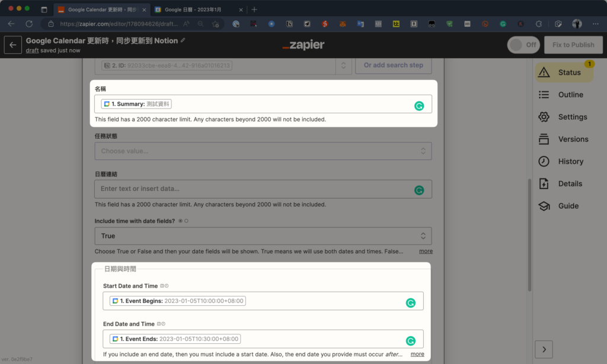Open the browser extensions puzzle icon
The width and height of the screenshot is (607, 364).
538,24
